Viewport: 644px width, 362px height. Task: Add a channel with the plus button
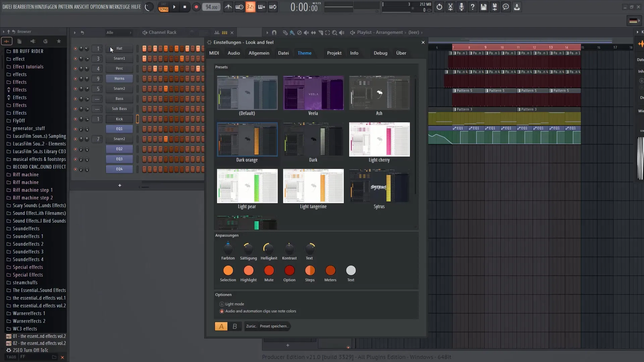tap(120, 185)
